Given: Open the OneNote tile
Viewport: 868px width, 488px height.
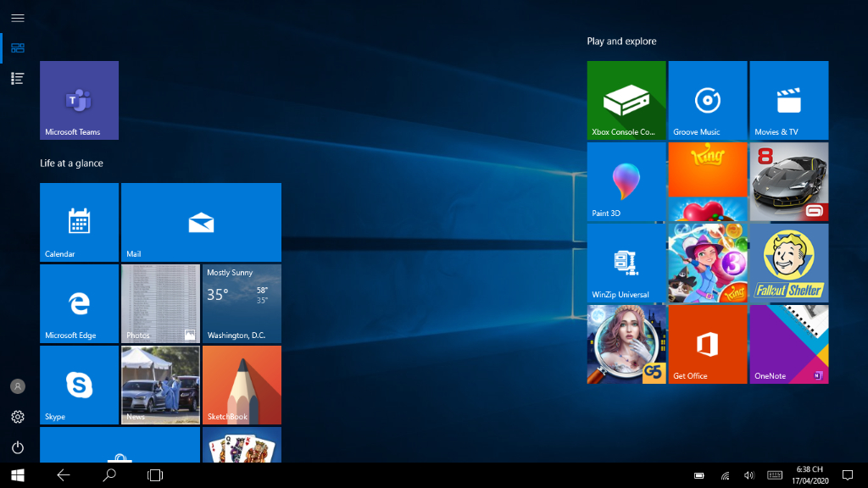Looking at the screenshot, I should tap(789, 344).
